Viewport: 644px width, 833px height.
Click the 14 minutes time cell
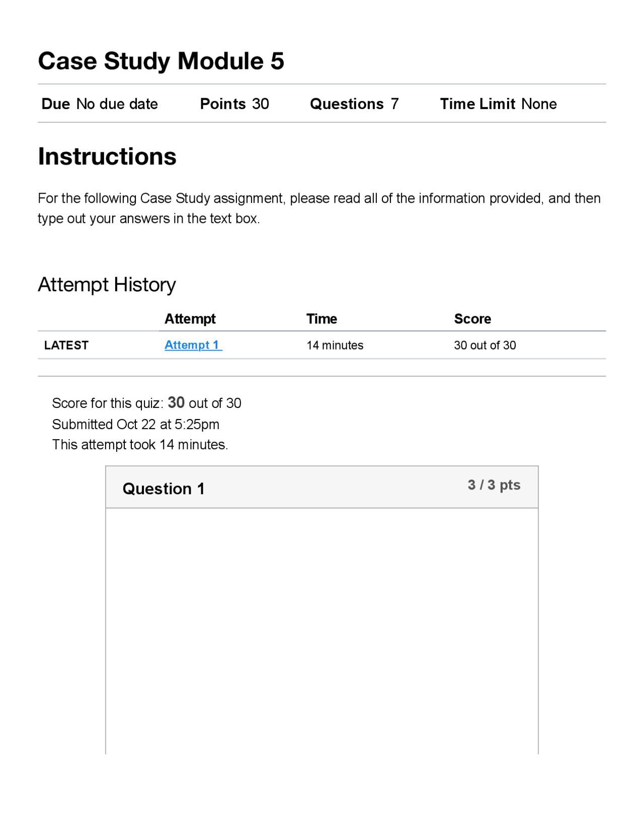pyautogui.click(x=335, y=345)
